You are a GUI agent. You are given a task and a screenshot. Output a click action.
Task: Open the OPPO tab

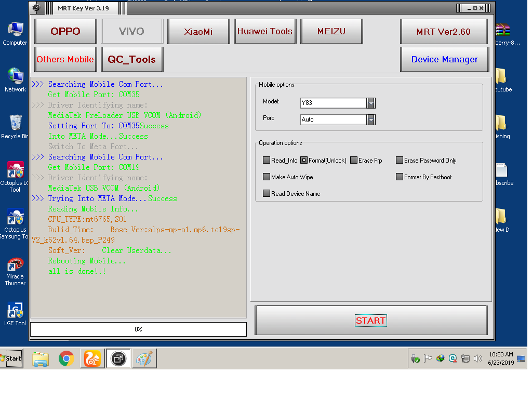[65, 31]
